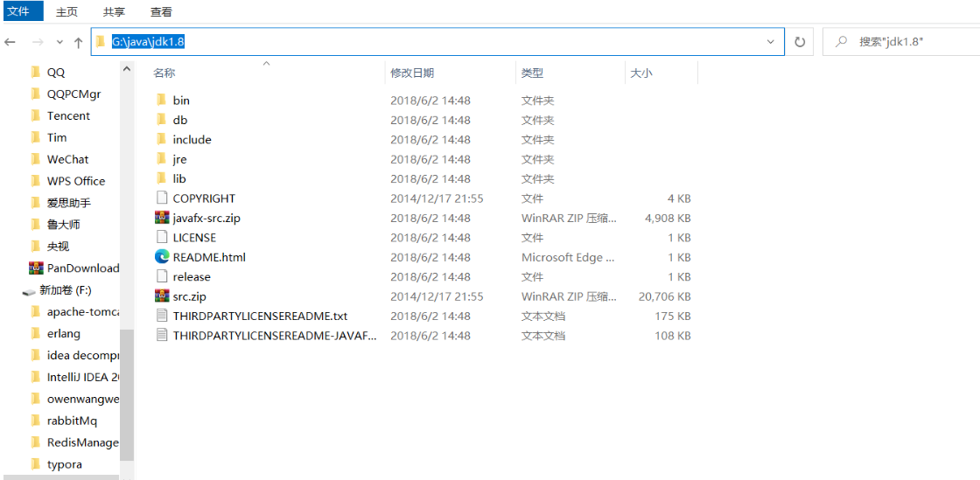
Task: Go up one folder level
Action: point(78,42)
